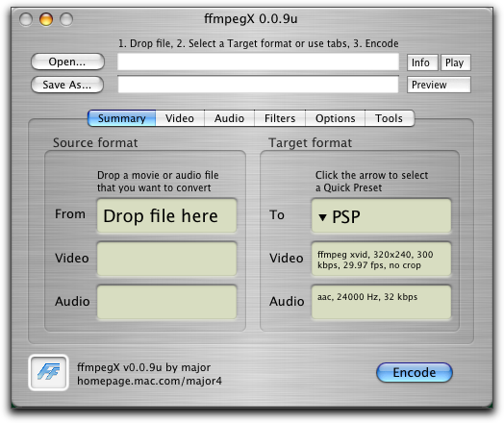
Task: Show the Tools tab
Action: 390,118
